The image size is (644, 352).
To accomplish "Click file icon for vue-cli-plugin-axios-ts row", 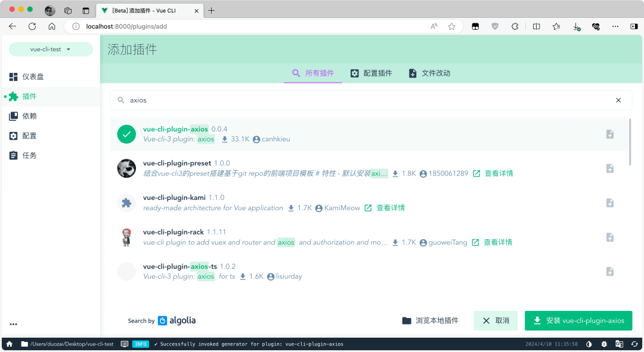I will pos(610,271).
